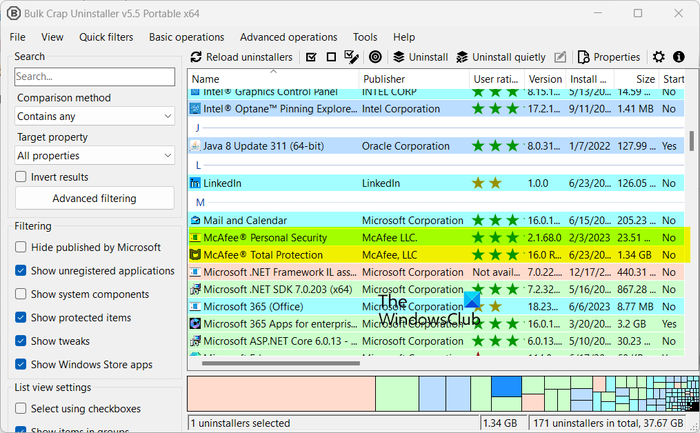Enable Invert results checkbox
This screenshot has height=433, width=700.
(x=21, y=177)
